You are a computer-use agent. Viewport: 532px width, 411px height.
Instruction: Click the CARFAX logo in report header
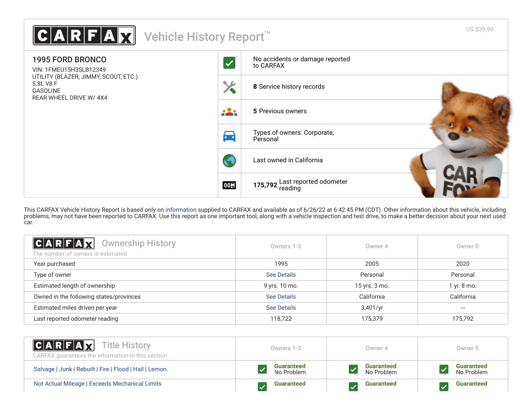(x=84, y=35)
